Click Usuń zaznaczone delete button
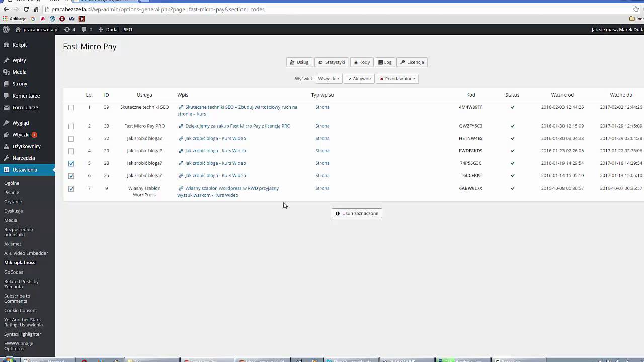The height and width of the screenshot is (362, 644). pyautogui.click(x=357, y=213)
